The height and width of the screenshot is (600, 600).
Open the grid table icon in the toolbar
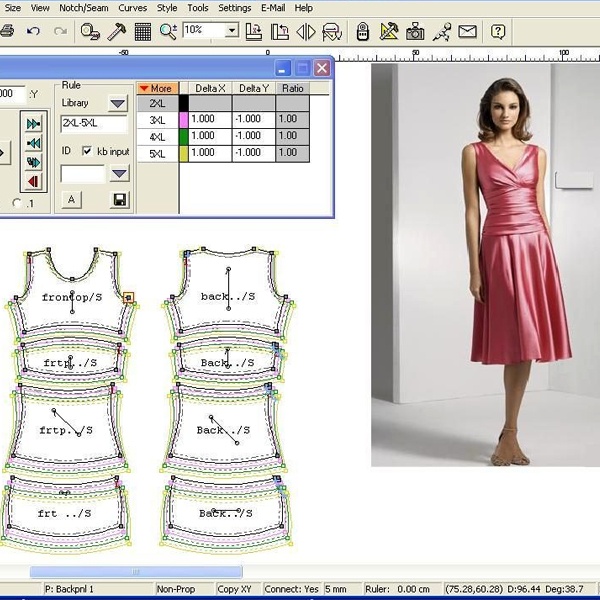pyautogui.click(x=143, y=31)
